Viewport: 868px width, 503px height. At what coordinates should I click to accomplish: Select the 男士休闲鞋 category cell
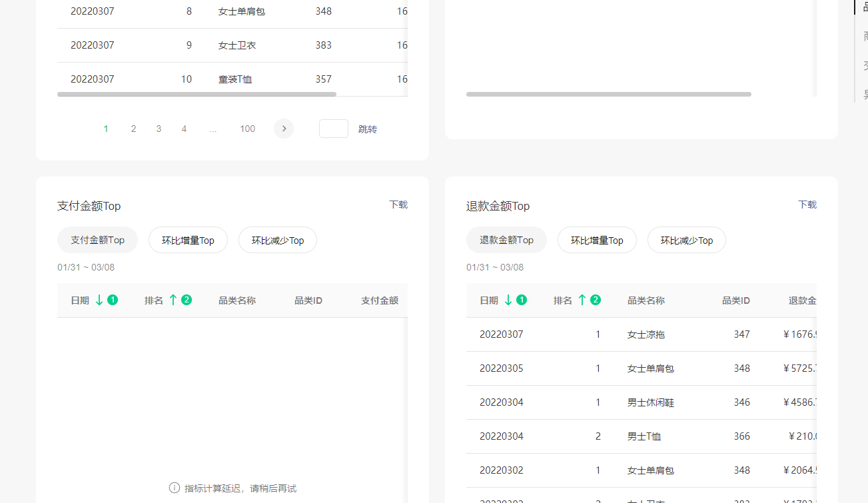pos(651,402)
